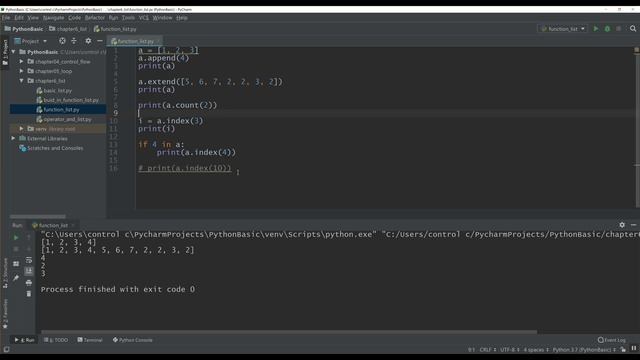Open the Run tool window button at the bottom
This screenshot has width=640, height=360.
tap(24, 340)
